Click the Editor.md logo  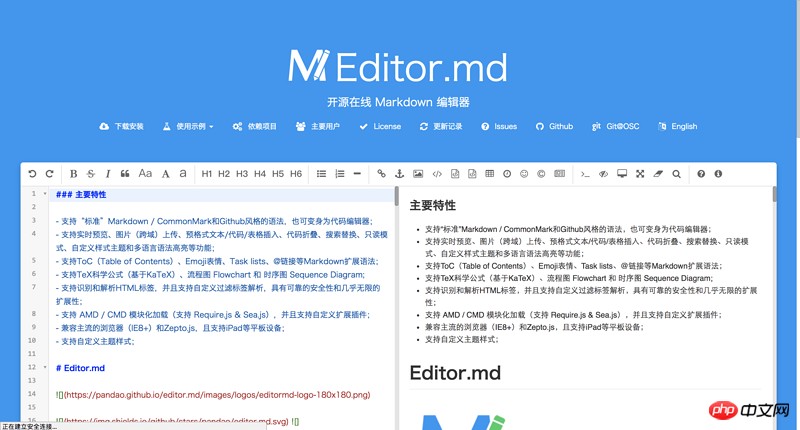point(398,66)
